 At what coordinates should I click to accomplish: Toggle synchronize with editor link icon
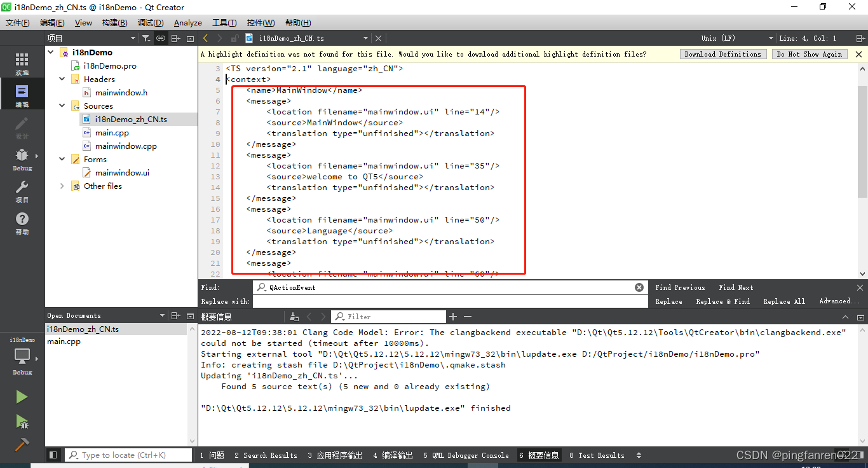[161, 38]
